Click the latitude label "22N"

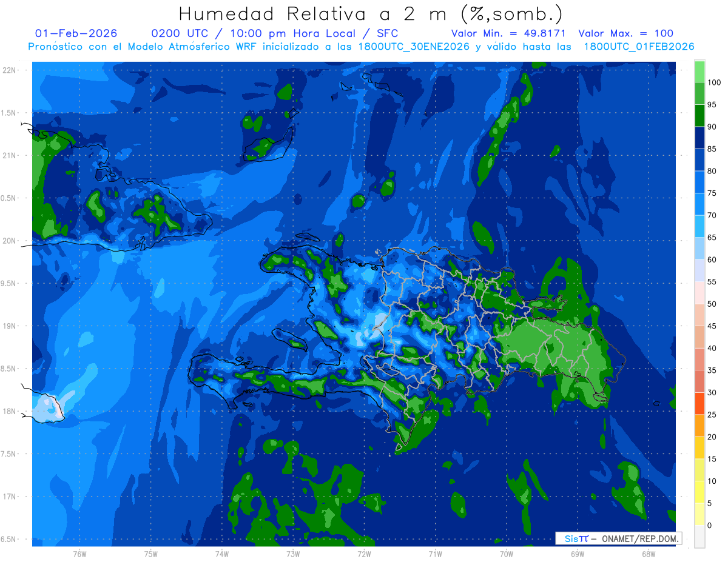pyautogui.click(x=9, y=70)
